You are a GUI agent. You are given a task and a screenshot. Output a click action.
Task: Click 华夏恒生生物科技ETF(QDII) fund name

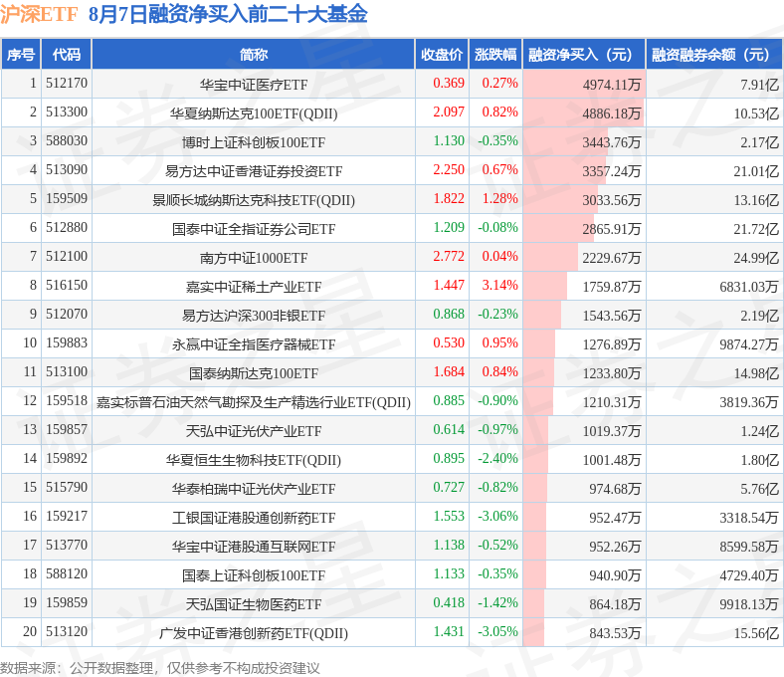click(254, 460)
